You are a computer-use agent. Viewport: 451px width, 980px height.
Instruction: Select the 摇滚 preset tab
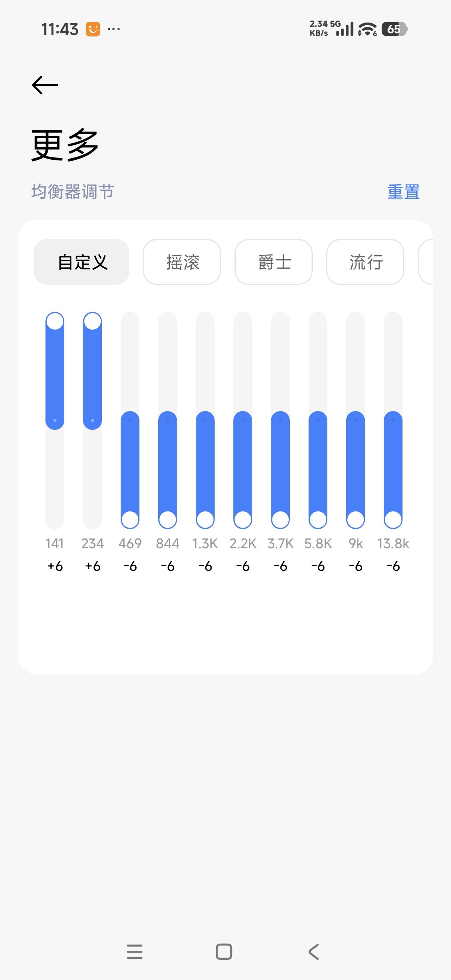click(182, 262)
